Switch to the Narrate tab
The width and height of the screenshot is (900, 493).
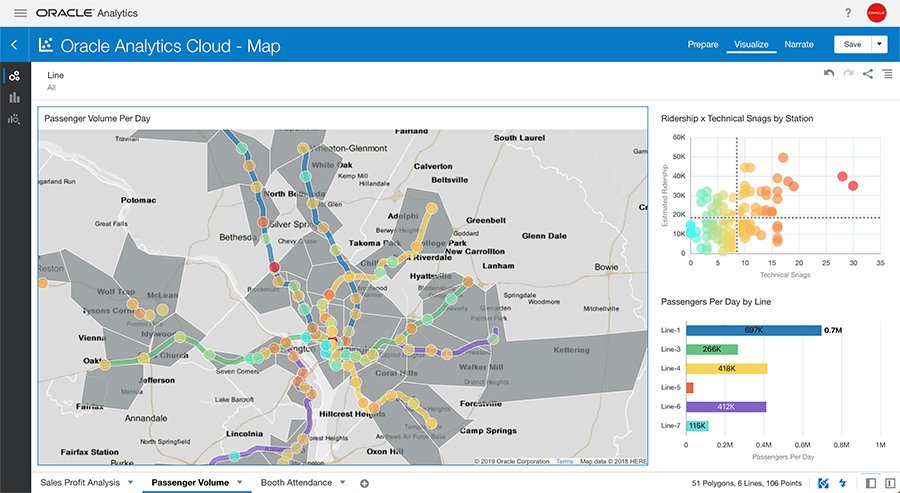[x=798, y=44]
